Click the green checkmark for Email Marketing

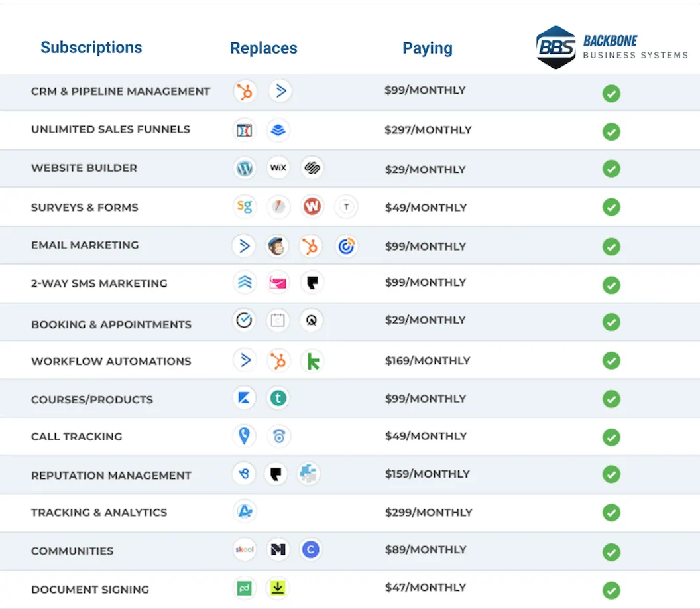(x=611, y=247)
